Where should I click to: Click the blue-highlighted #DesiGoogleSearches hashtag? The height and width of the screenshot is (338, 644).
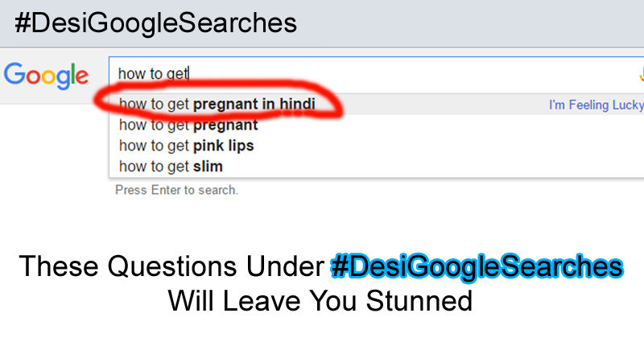[477, 266]
